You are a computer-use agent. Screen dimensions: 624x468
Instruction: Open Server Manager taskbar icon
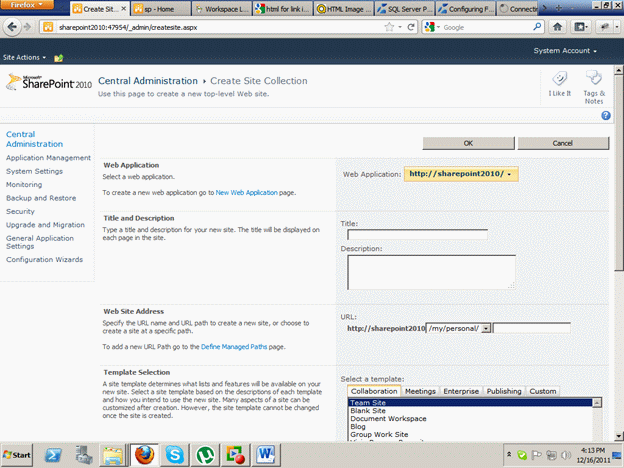pyautogui.click(x=84, y=455)
